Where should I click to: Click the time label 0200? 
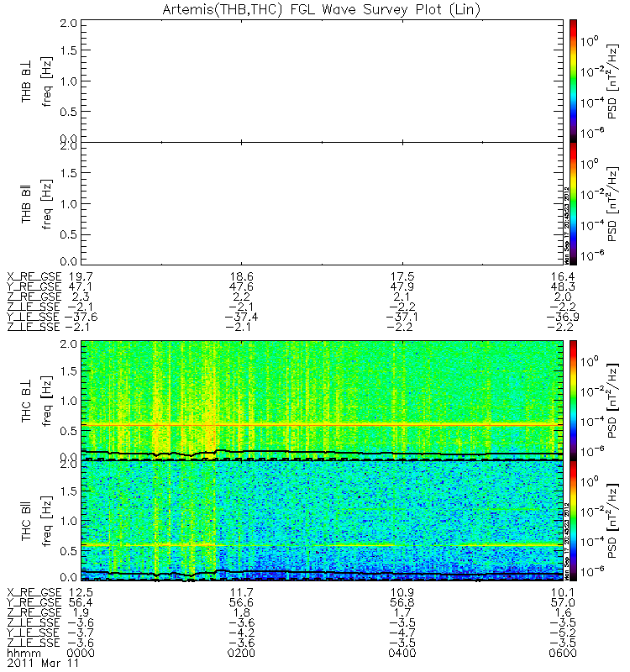tap(241, 653)
